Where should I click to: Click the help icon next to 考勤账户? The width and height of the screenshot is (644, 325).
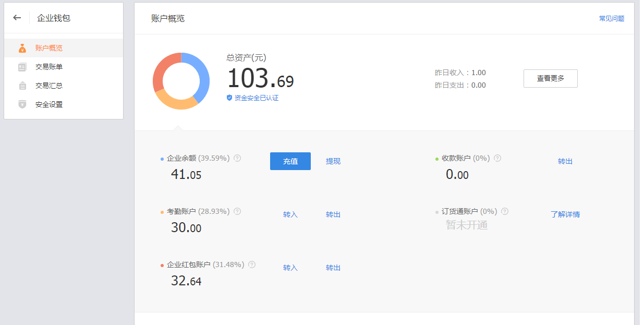click(237, 211)
